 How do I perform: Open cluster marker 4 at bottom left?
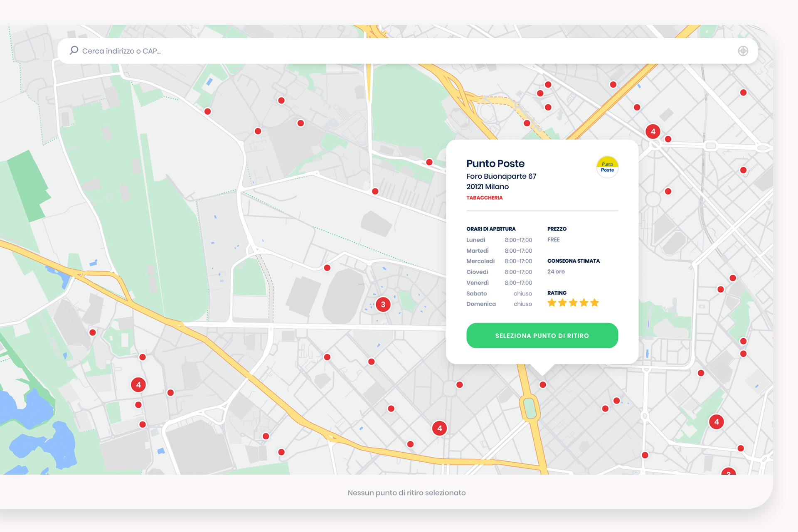pos(138,385)
